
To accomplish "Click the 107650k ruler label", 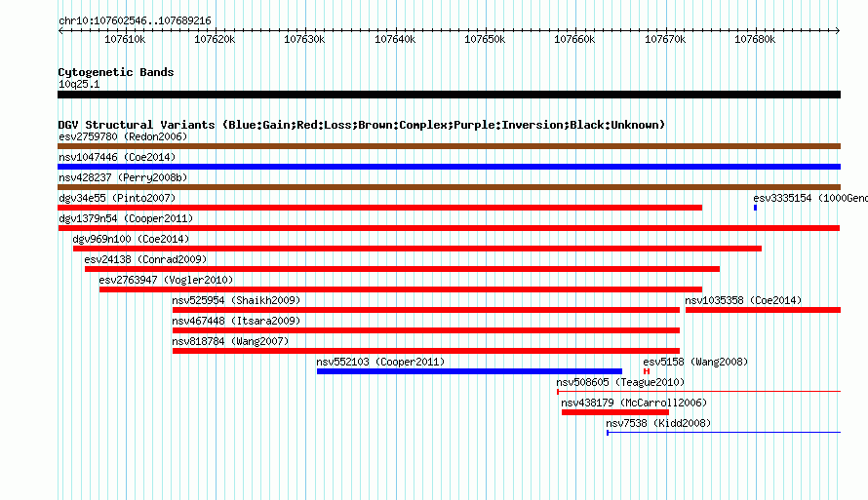I will 485,39.
